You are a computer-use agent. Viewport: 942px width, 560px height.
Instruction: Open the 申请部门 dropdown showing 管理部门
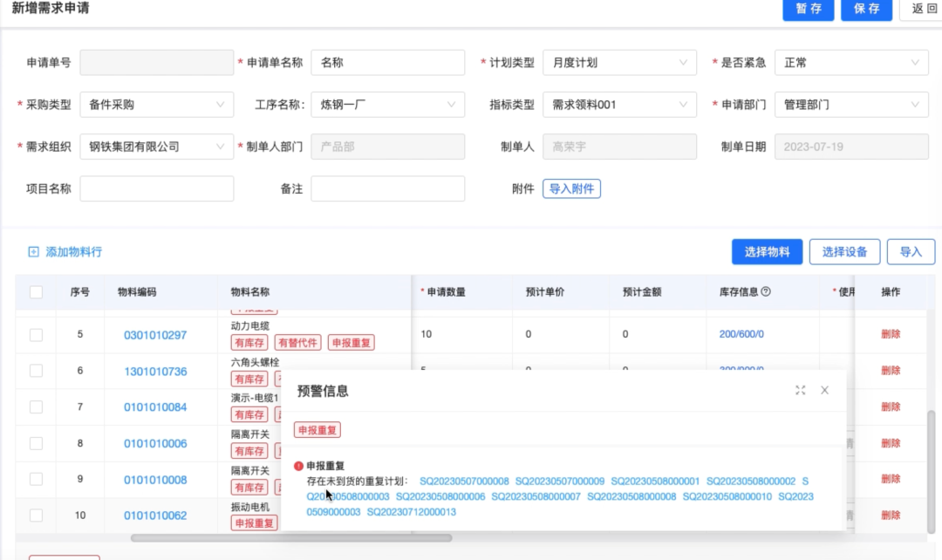(x=851, y=104)
